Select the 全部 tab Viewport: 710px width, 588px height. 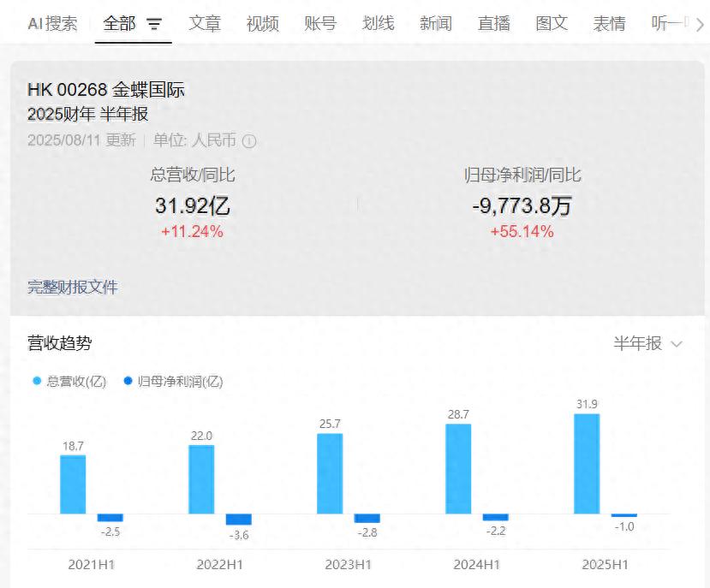[x=120, y=24]
